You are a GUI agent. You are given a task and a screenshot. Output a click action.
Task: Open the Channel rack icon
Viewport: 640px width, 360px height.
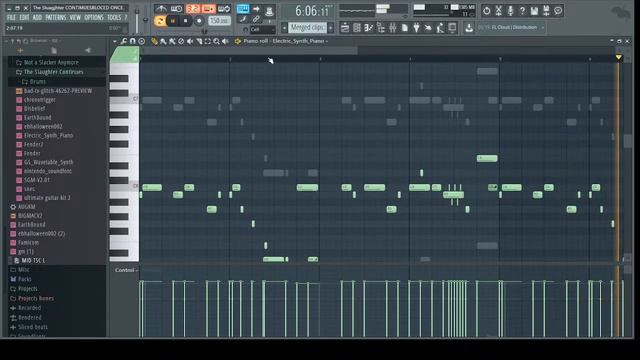[x=357, y=28]
